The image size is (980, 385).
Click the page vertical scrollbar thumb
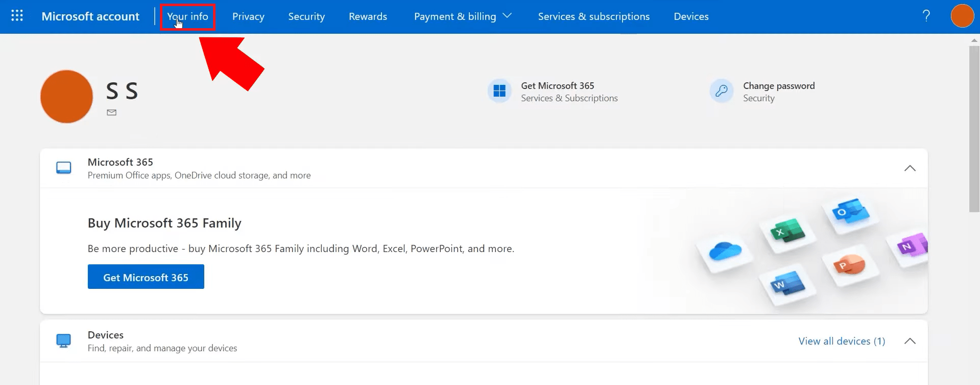coord(974,129)
